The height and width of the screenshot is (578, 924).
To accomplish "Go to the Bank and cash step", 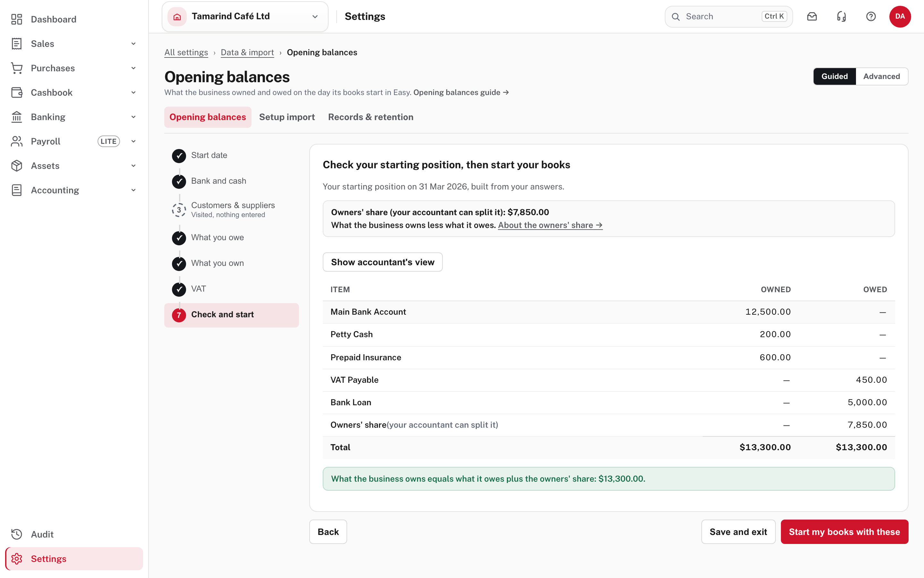I will pyautogui.click(x=231, y=181).
